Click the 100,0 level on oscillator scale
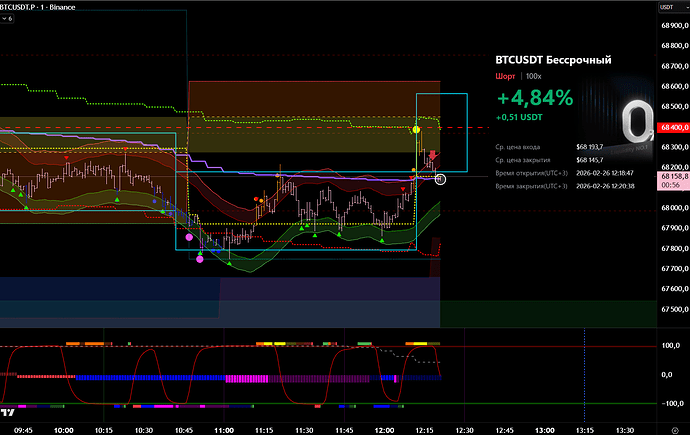690x435 pixels. click(669, 345)
